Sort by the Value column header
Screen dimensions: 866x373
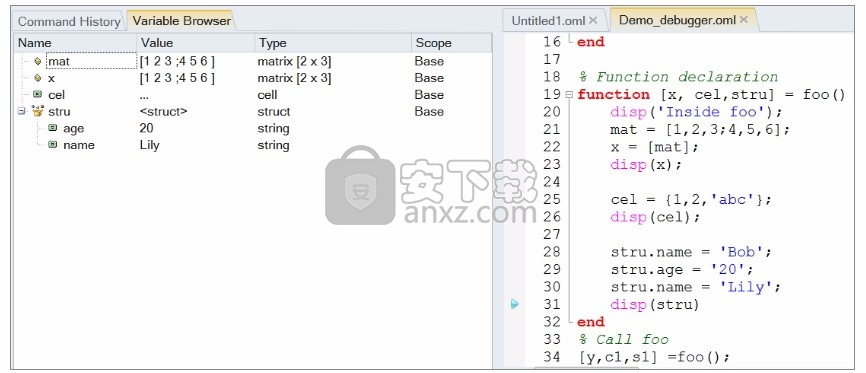196,43
